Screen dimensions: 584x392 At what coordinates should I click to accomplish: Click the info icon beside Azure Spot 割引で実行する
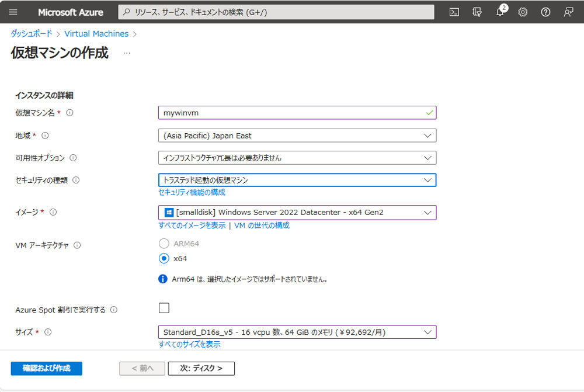coord(114,310)
